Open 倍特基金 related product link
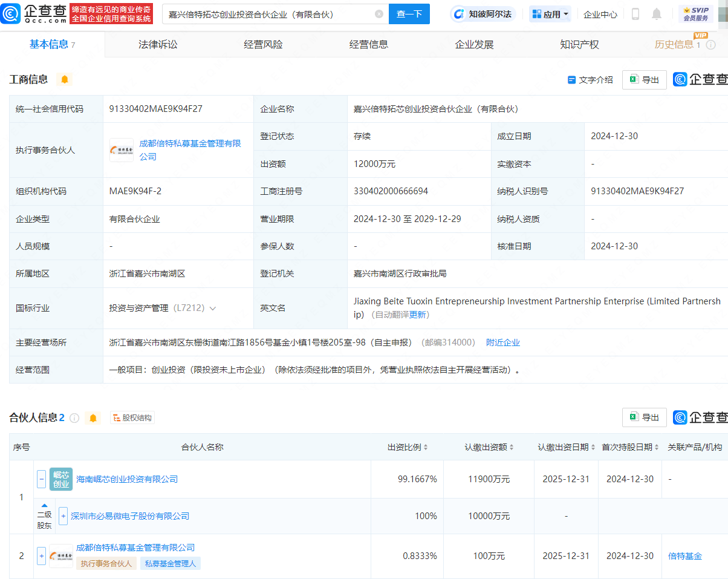Screen dimensions: 728x579 tap(685, 556)
